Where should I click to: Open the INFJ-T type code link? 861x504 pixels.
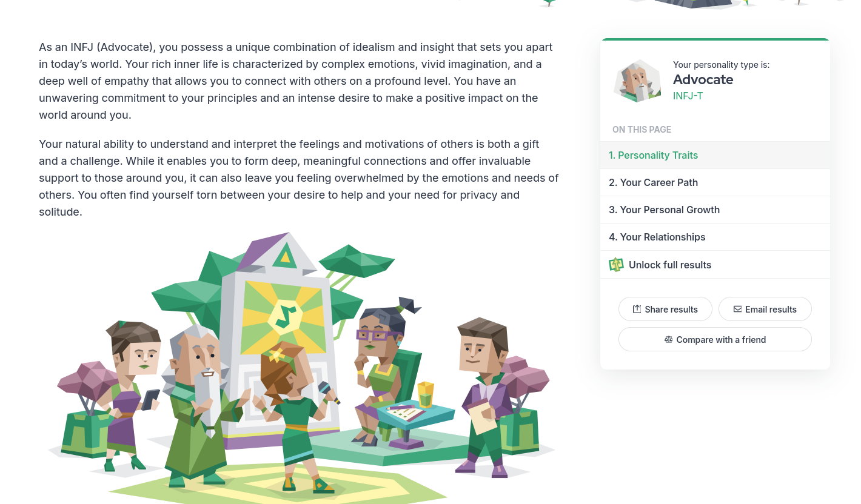pyautogui.click(x=688, y=96)
